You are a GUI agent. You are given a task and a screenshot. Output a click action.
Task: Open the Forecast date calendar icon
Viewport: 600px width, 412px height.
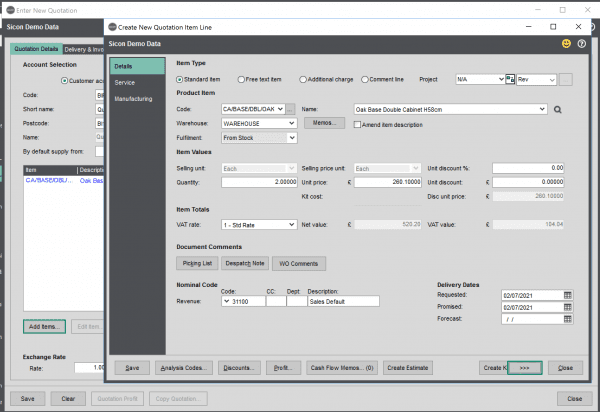pyautogui.click(x=567, y=319)
